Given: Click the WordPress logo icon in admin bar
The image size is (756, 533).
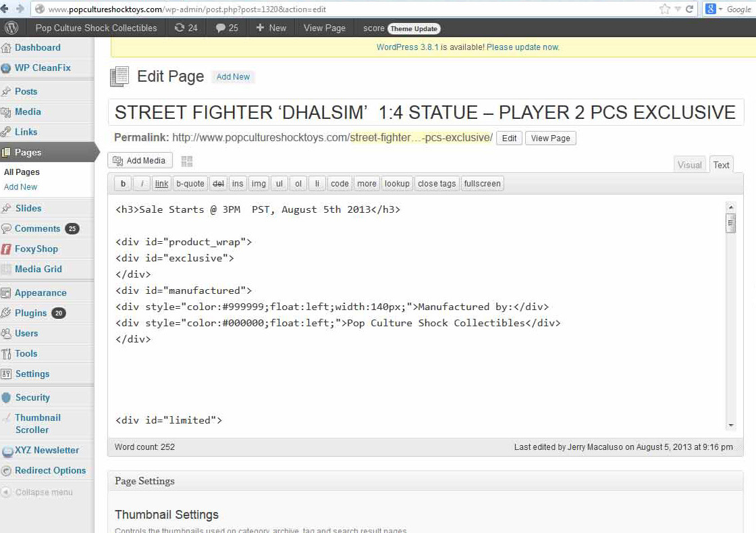Looking at the screenshot, I should tap(11, 28).
